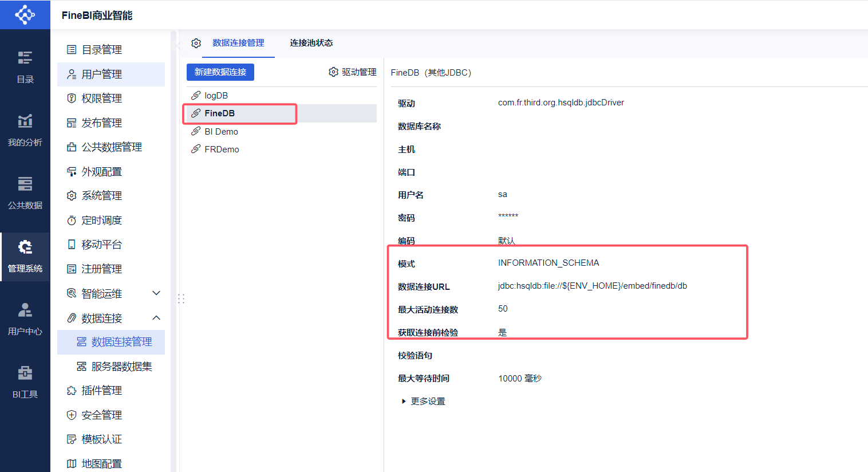The height and width of the screenshot is (472, 868).
Task: Click the 安全管理 shield icon
Action: tap(72, 415)
